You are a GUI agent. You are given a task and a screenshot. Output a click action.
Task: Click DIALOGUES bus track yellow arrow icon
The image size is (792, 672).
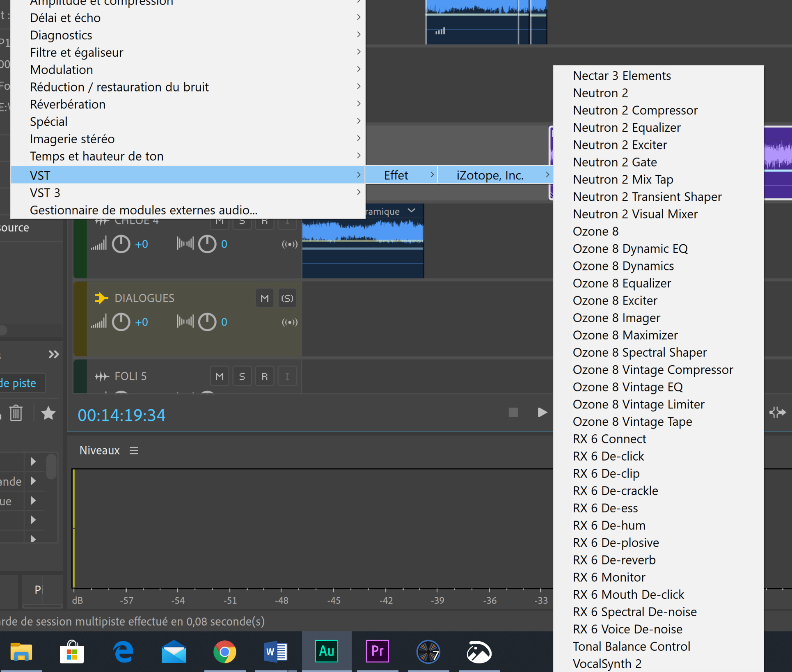tap(101, 298)
